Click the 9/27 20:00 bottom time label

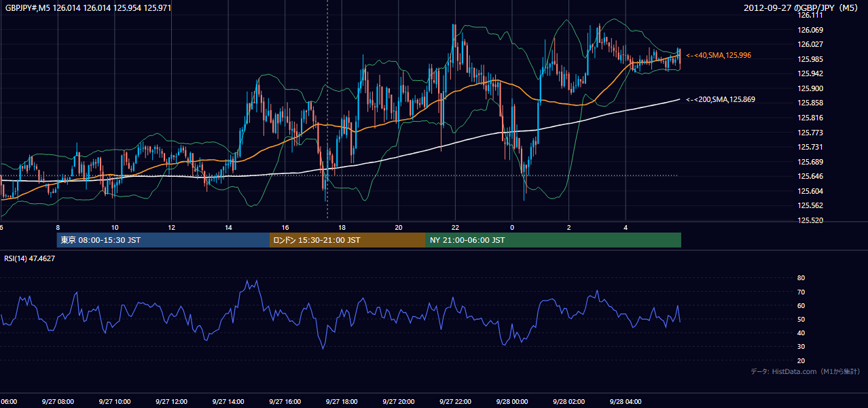(x=399, y=402)
